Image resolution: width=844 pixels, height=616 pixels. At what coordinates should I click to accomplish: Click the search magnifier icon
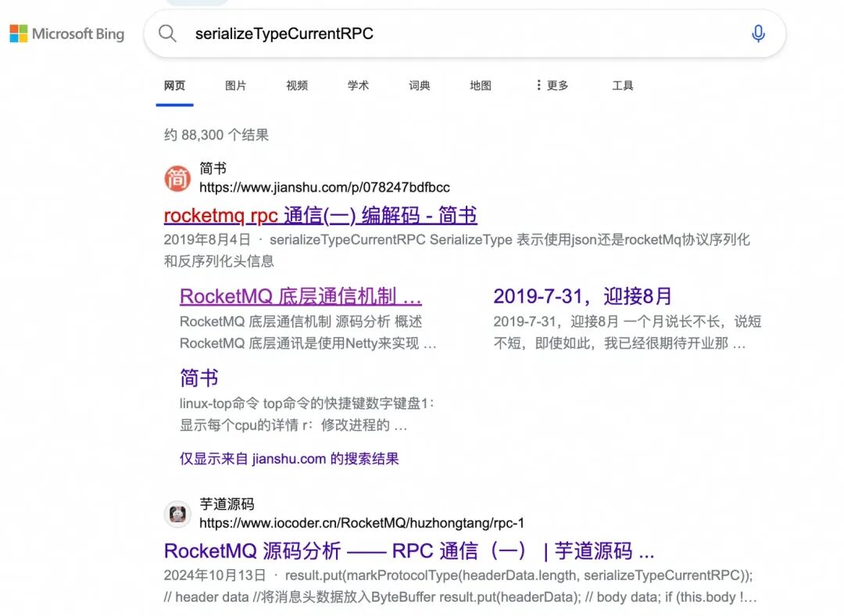click(167, 34)
